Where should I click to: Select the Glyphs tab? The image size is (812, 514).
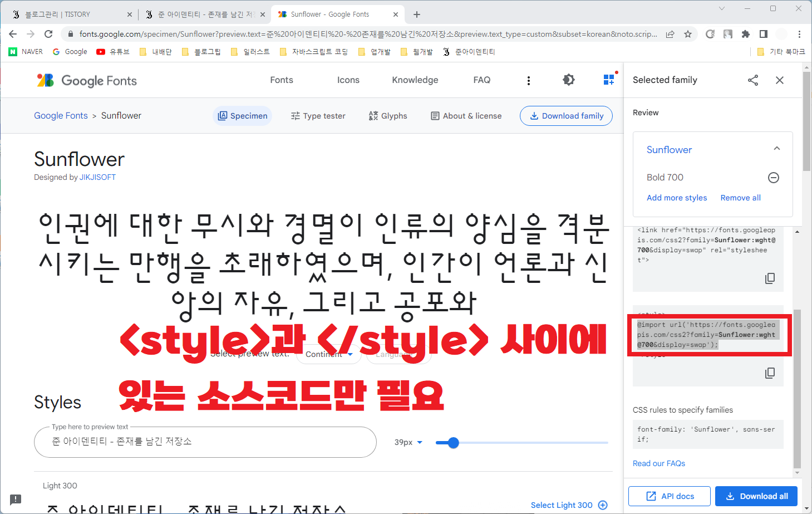pyautogui.click(x=388, y=116)
